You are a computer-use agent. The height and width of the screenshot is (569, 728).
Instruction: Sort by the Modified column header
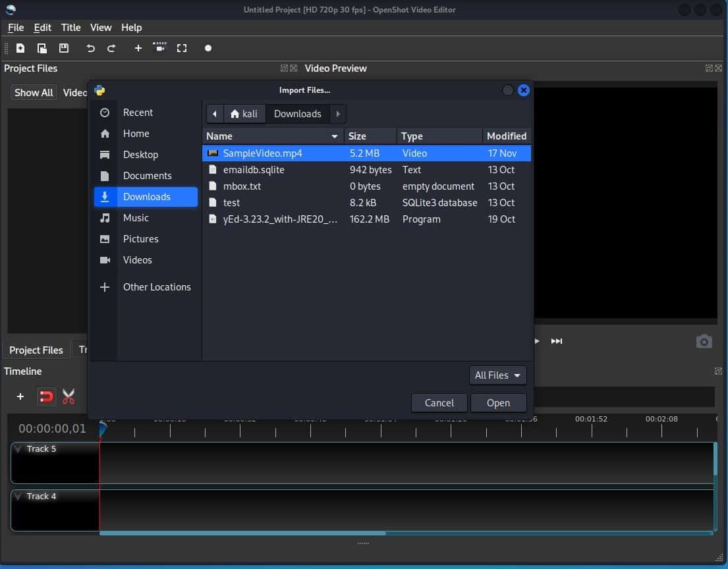click(507, 136)
